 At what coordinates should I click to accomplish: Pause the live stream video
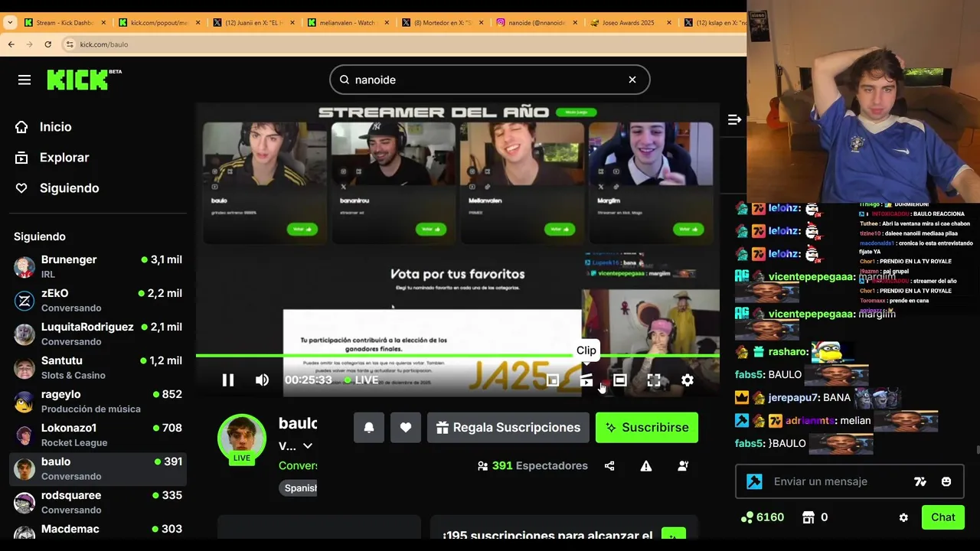point(228,380)
